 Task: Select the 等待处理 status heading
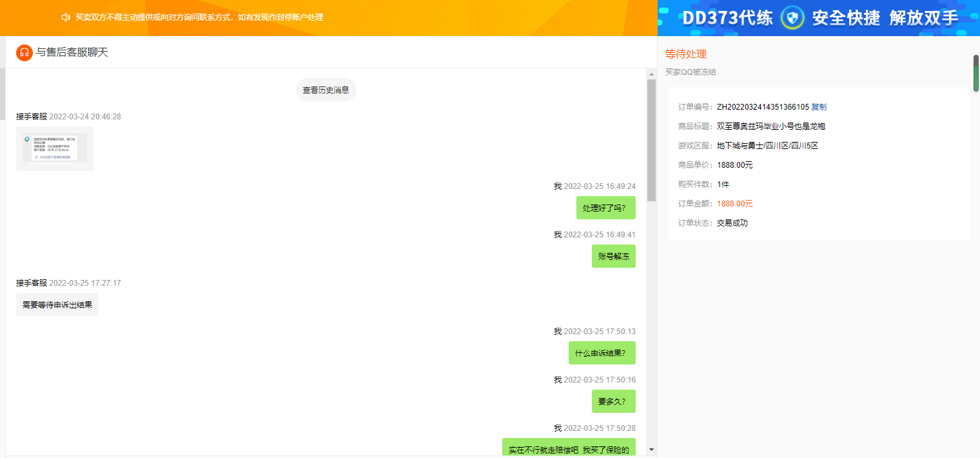coord(685,54)
